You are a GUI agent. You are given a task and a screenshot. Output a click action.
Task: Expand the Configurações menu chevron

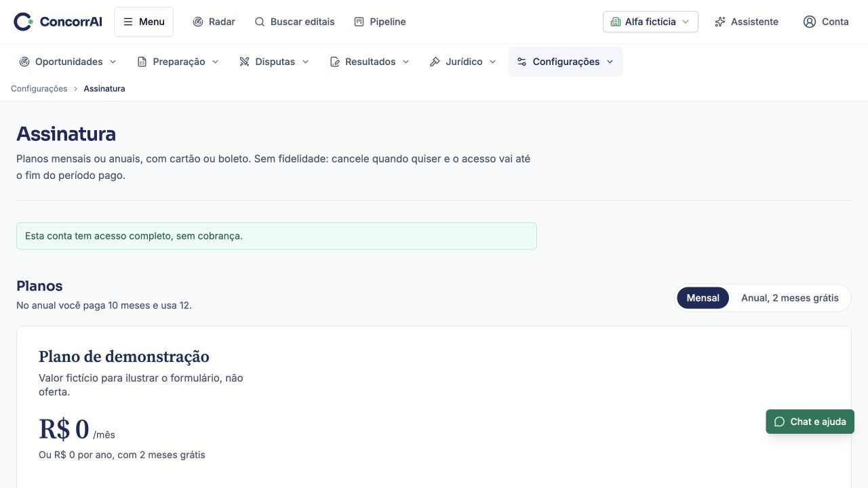point(610,62)
